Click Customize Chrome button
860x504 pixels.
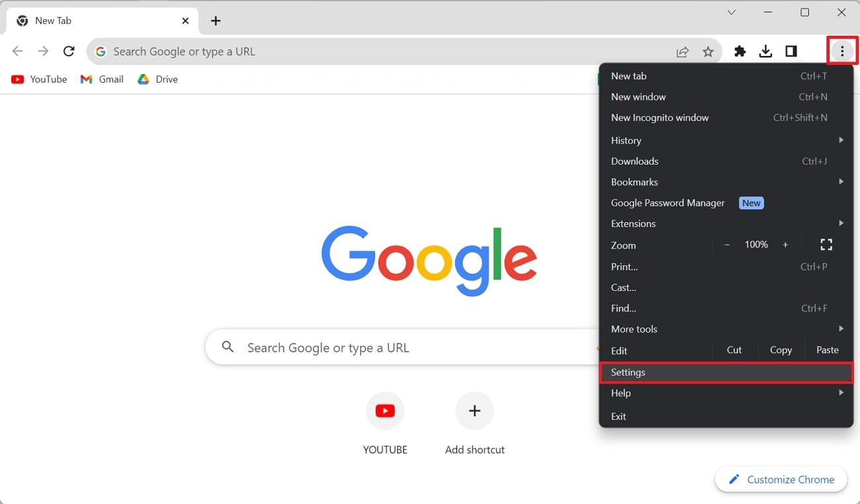pyautogui.click(x=781, y=480)
